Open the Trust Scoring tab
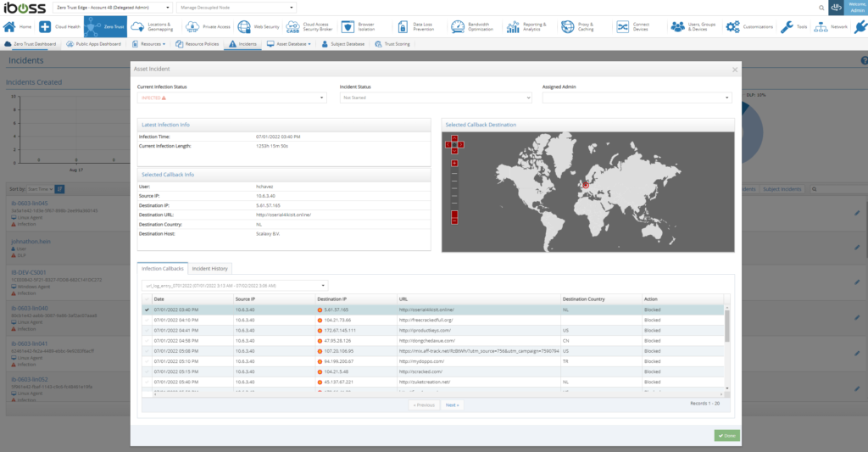Screen dimensions: 868x452 coord(392,44)
